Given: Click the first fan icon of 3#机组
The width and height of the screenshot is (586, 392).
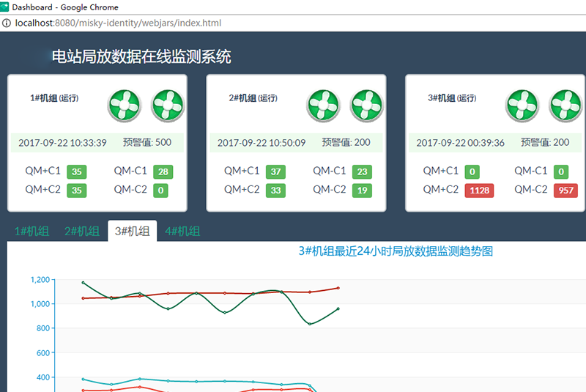Looking at the screenshot, I should tap(522, 106).
